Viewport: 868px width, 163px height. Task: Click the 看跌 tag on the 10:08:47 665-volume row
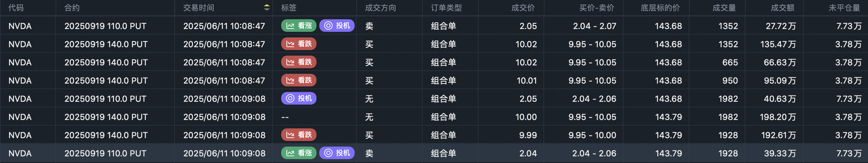(x=299, y=62)
